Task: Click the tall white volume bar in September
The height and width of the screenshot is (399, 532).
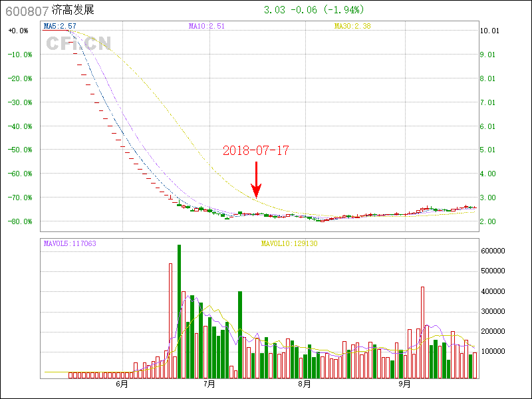Action: click(x=422, y=332)
